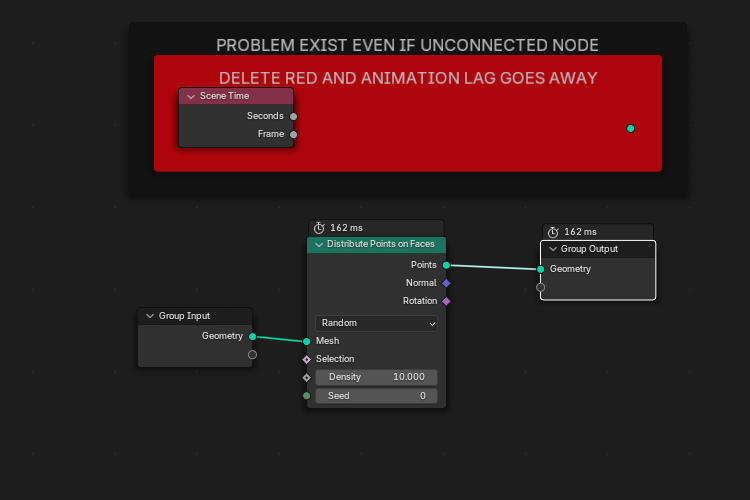Click the Frame output socket on Scene Time

[293, 134]
